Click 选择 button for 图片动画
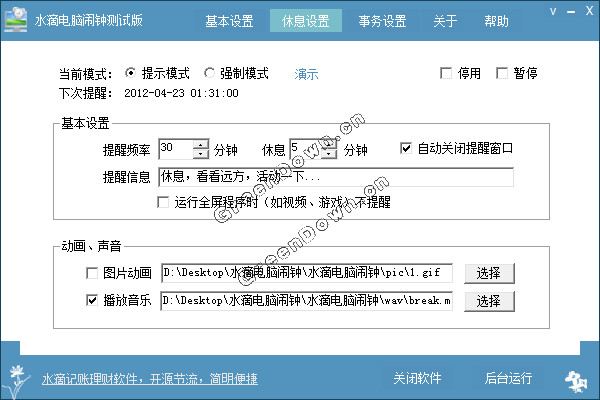This screenshot has height=400, width=600. click(x=489, y=273)
